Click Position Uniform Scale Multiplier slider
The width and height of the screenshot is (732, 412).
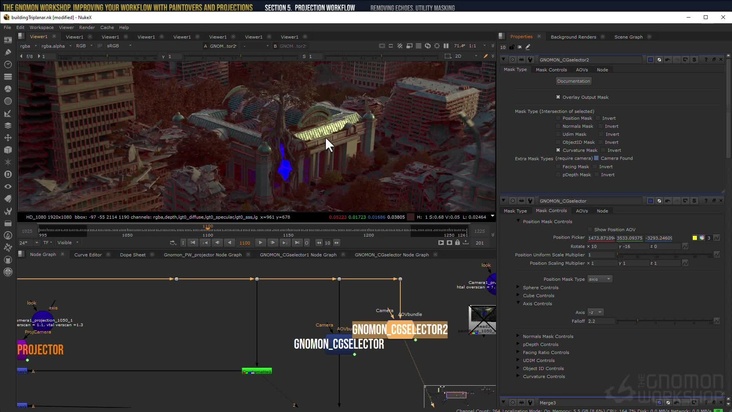[x=663, y=255]
